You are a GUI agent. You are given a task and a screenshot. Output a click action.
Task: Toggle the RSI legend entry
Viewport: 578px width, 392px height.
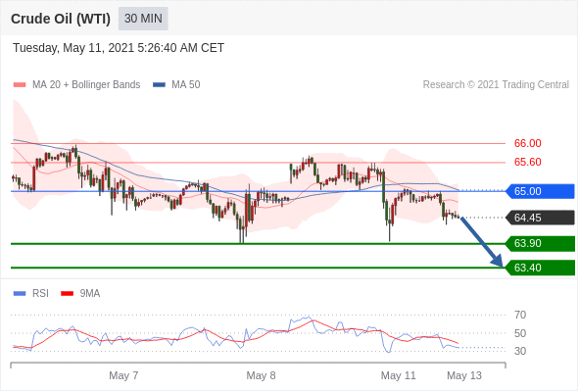click(x=31, y=294)
